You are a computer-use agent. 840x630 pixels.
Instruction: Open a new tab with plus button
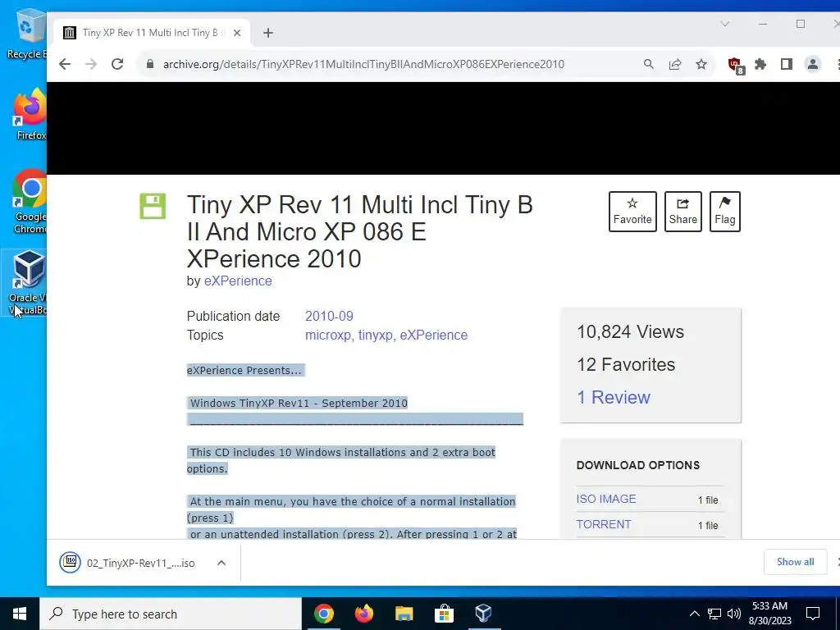pyautogui.click(x=268, y=33)
